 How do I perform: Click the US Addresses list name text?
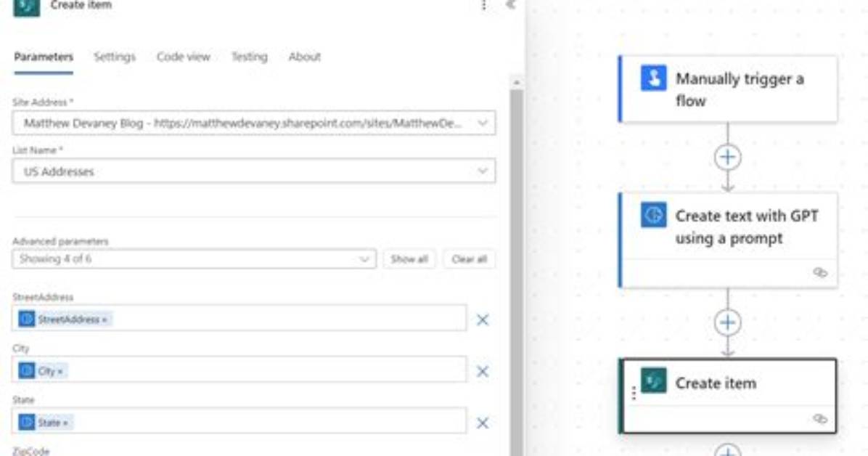pyautogui.click(x=59, y=172)
